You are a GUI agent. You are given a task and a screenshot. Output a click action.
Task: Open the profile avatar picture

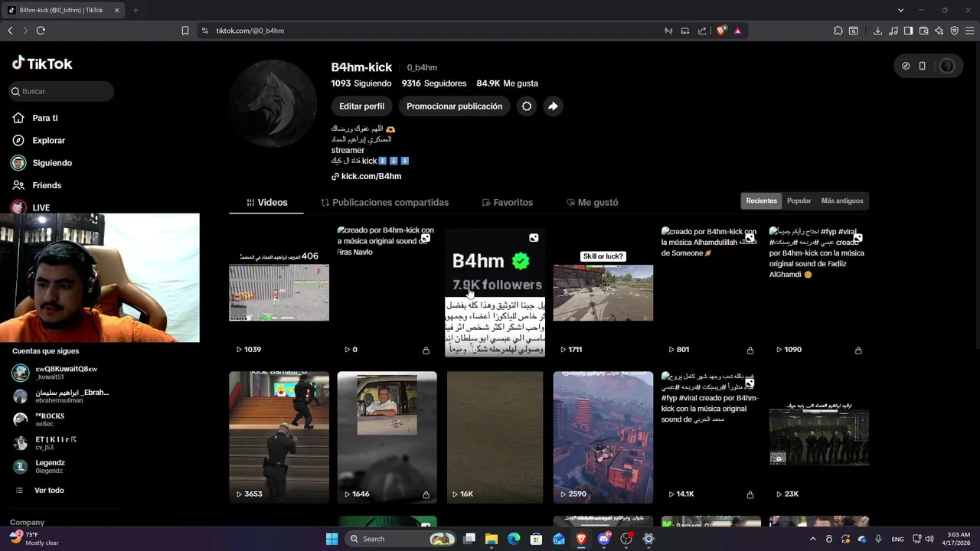click(x=273, y=103)
